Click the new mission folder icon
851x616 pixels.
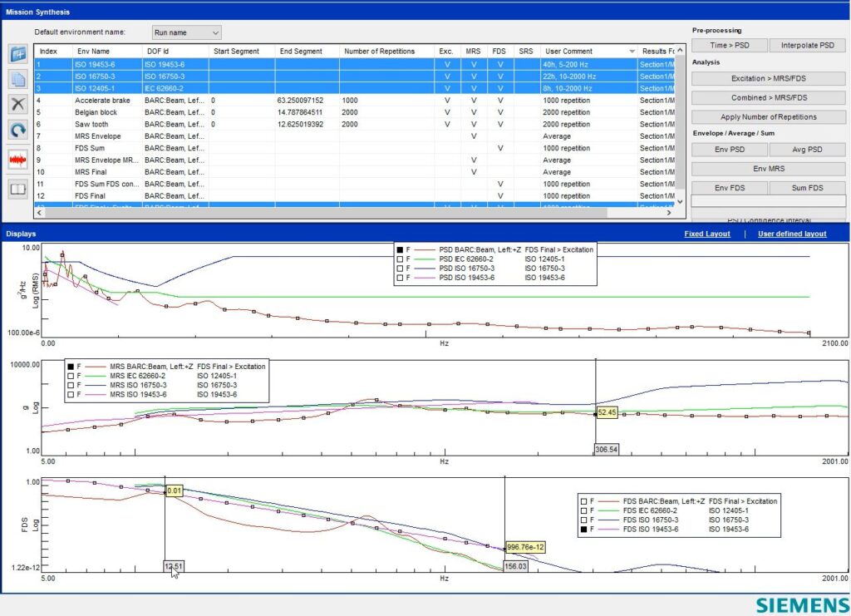point(17,54)
